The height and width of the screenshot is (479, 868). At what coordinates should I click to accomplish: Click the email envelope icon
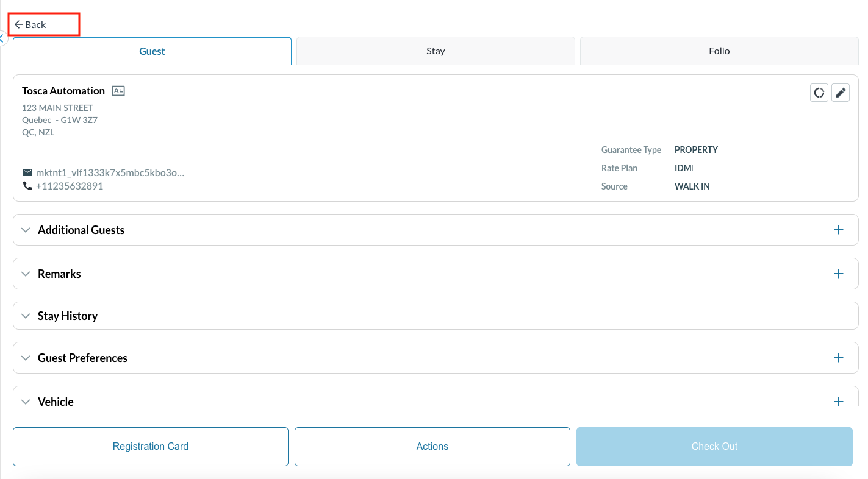[27, 172]
